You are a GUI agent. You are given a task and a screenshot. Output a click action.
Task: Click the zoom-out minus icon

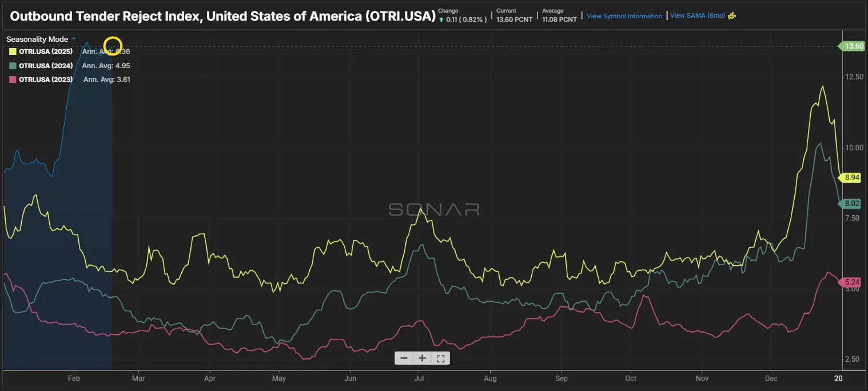tap(404, 358)
